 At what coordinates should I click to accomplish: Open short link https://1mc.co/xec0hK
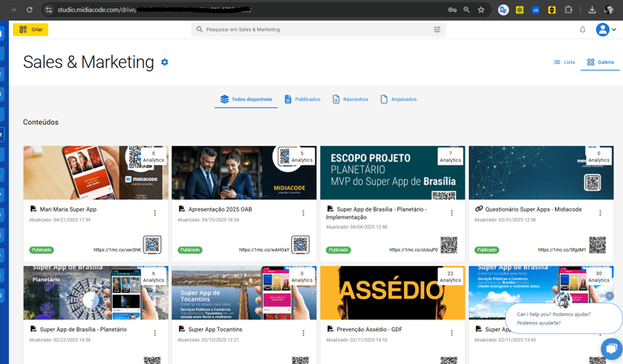pyautogui.click(x=117, y=250)
